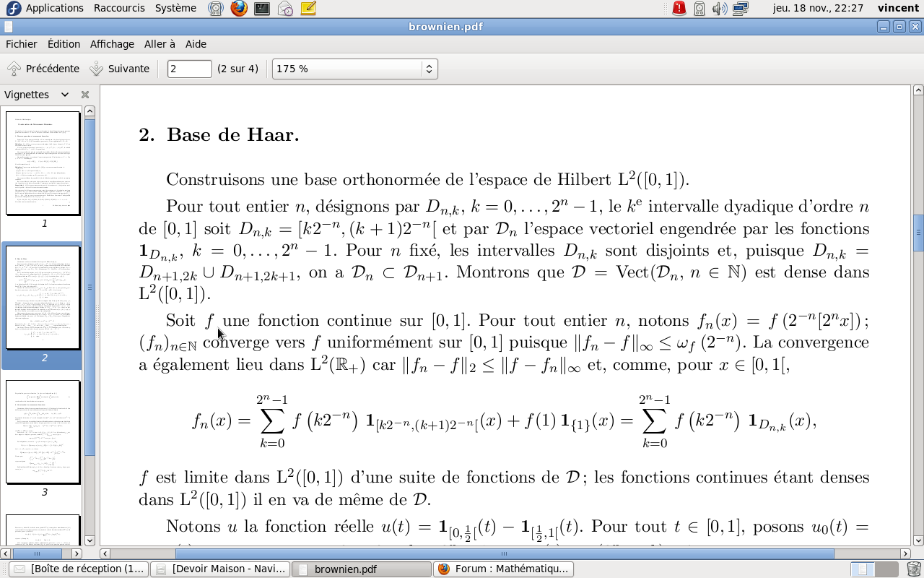
Task: Switch to the first workspace in the pager
Action: tap(861, 569)
